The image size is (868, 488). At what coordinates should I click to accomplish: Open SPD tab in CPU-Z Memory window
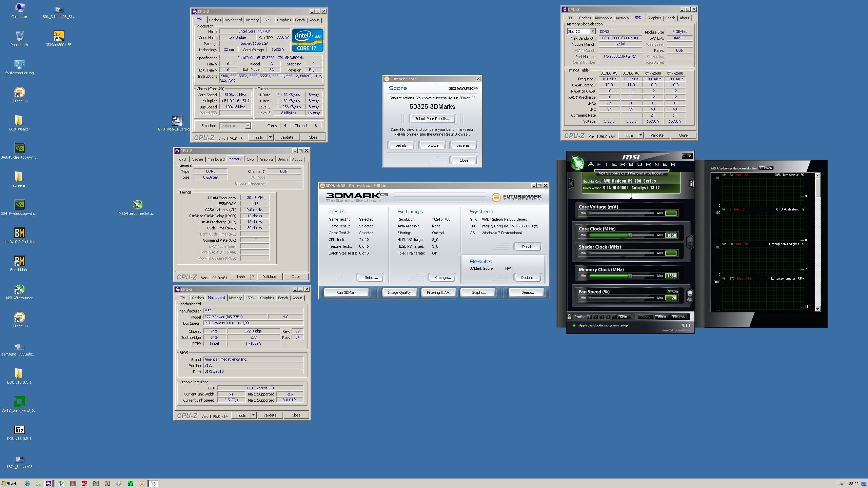(250, 159)
